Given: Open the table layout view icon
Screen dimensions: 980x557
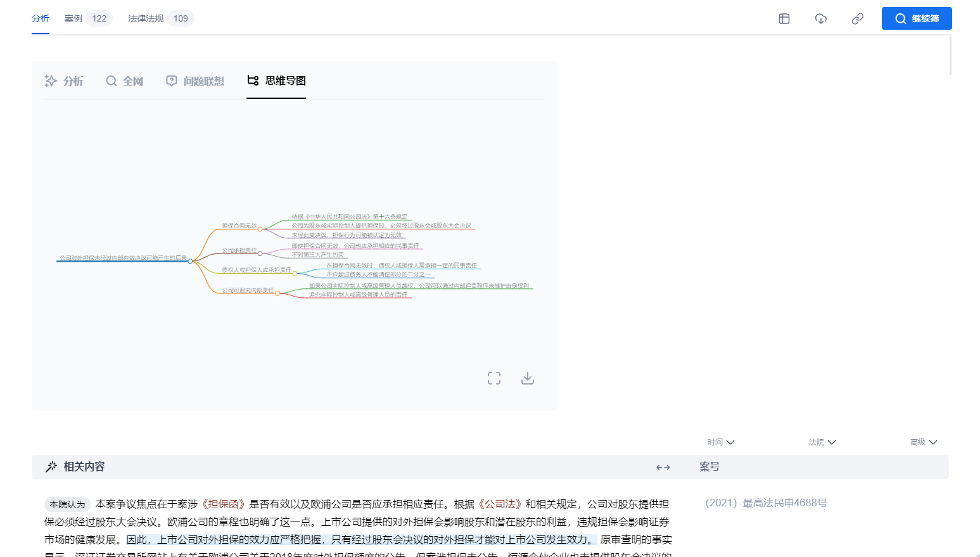Looking at the screenshot, I should 784,18.
